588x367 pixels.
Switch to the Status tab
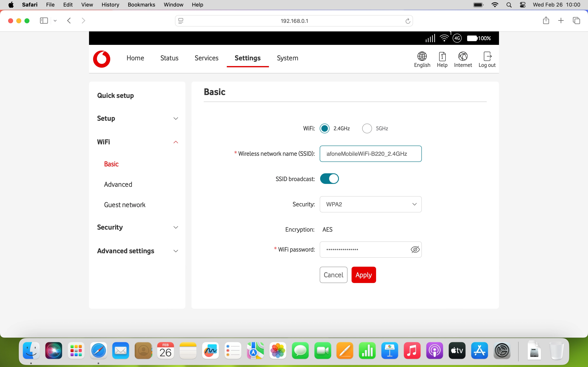click(169, 58)
